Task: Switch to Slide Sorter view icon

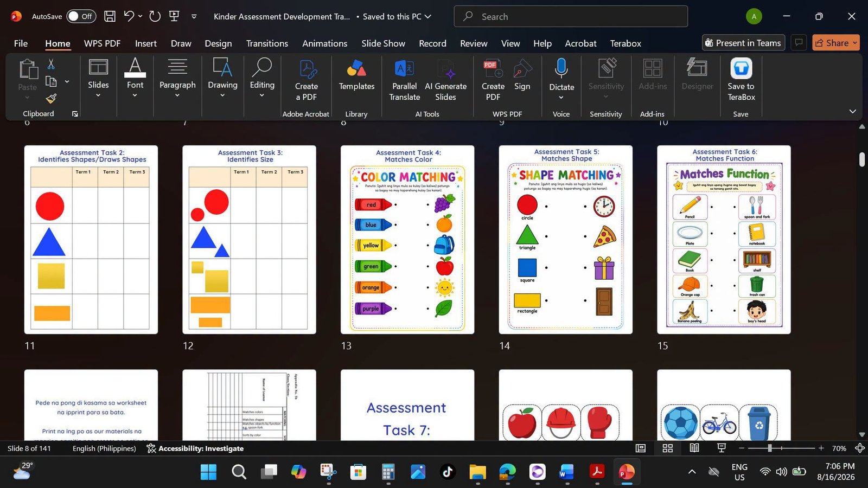Action: 668,448
